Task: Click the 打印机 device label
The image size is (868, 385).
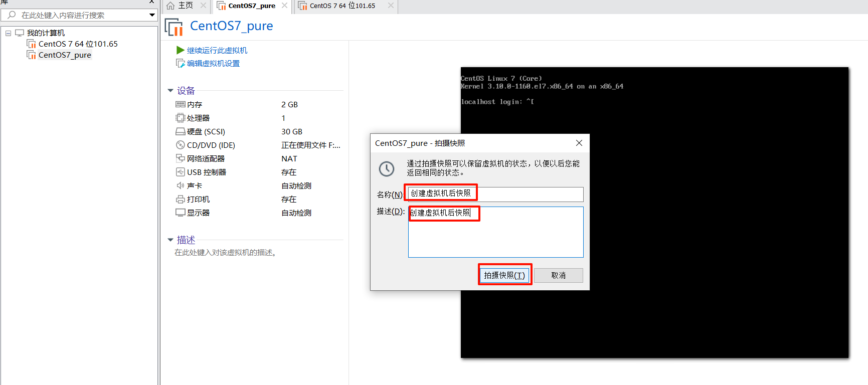Action: pos(198,199)
